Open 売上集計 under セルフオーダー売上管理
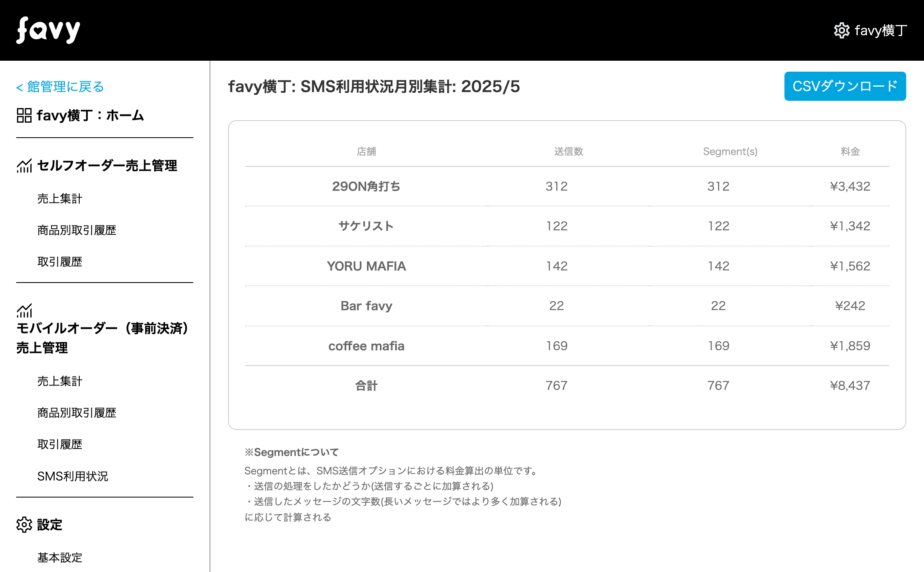Image resolution: width=924 pixels, height=572 pixels. 60,199
